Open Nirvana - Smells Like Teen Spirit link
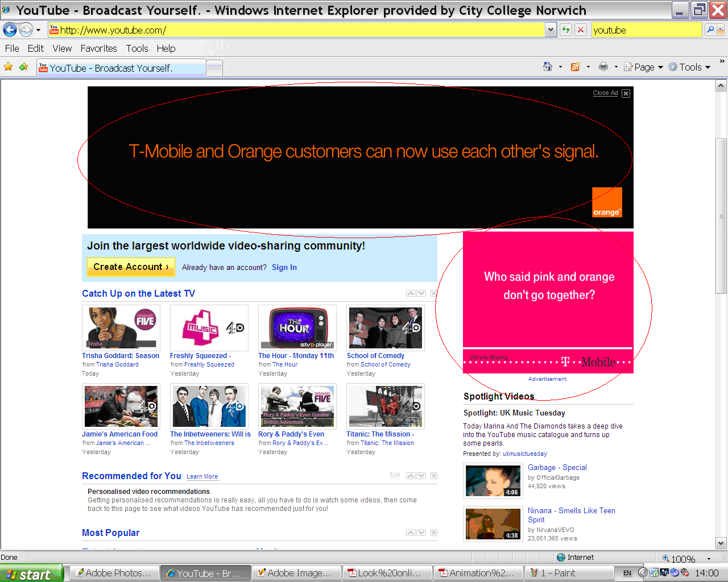This screenshot has width=728, height=582. tap(572, 515)
